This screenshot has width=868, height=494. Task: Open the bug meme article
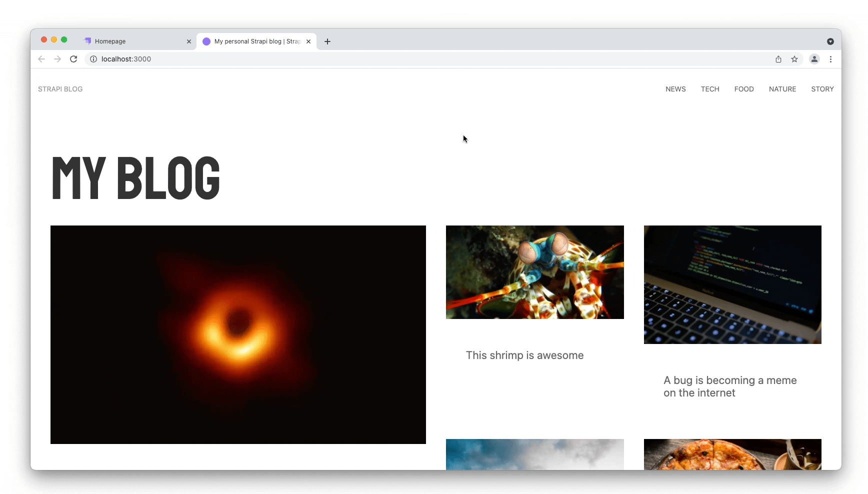click(x=729, y=386)
